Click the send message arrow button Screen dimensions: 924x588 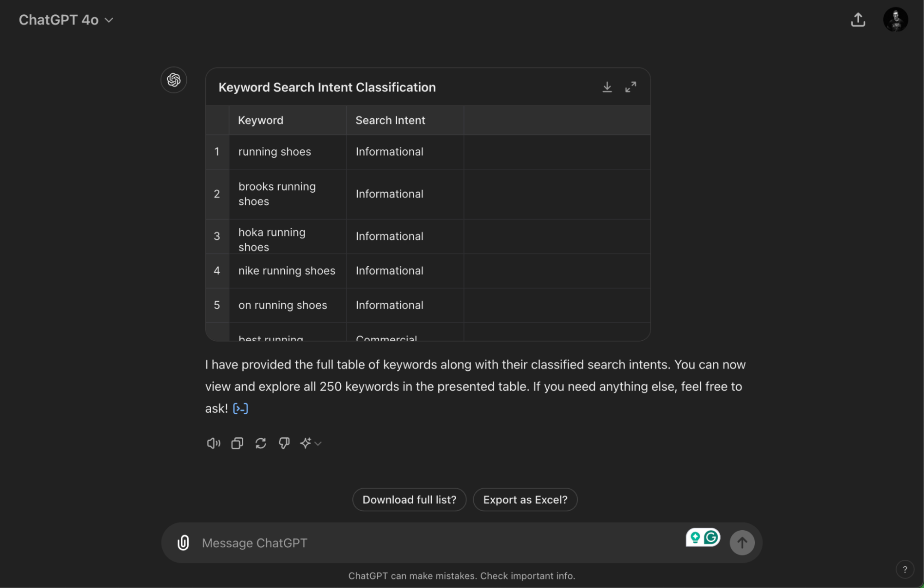click(741, 542)
